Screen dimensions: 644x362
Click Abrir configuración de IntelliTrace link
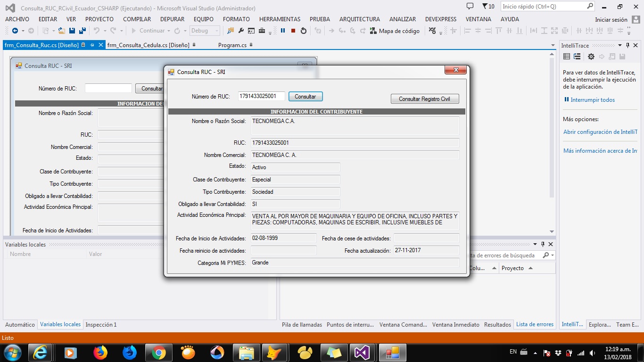tap(600, 132)
